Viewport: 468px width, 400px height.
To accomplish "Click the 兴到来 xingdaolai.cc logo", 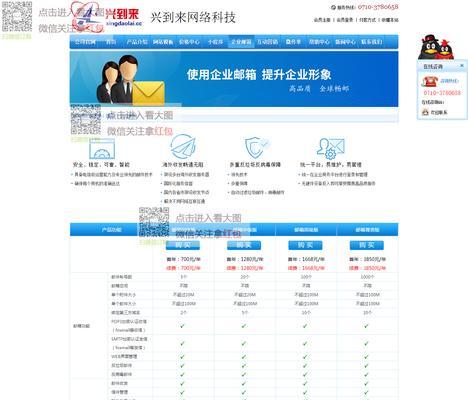I will pos(107,17).
